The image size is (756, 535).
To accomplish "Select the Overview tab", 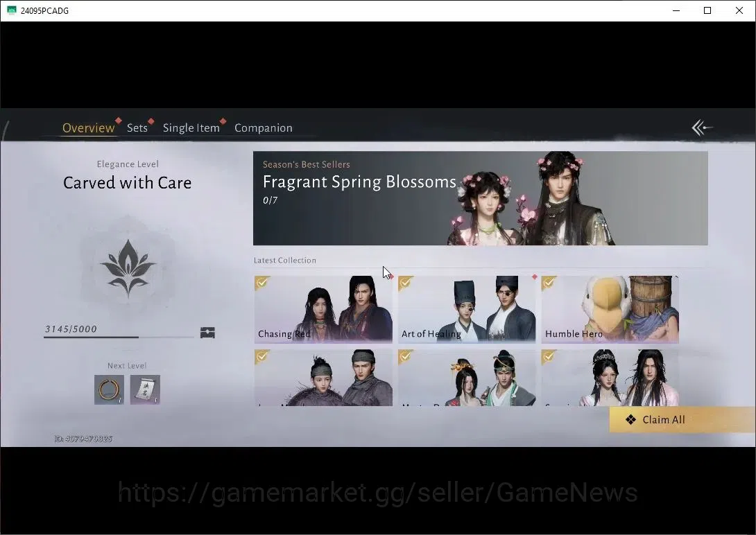I will 89,128.
